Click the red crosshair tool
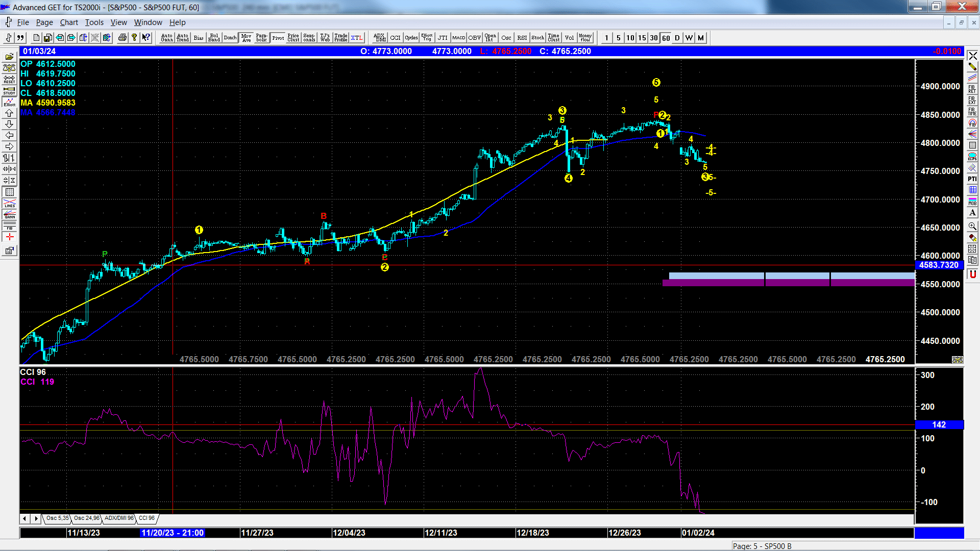Screen dimensions: 980x551 [x=9, y=237]
